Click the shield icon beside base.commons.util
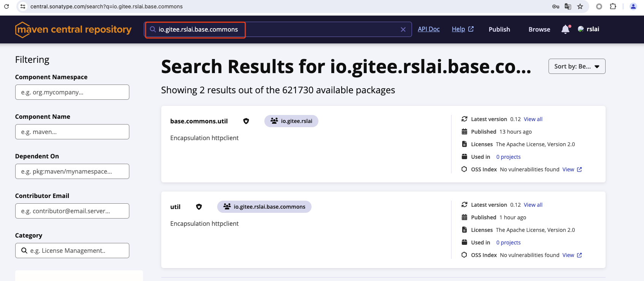 (246, 121)
